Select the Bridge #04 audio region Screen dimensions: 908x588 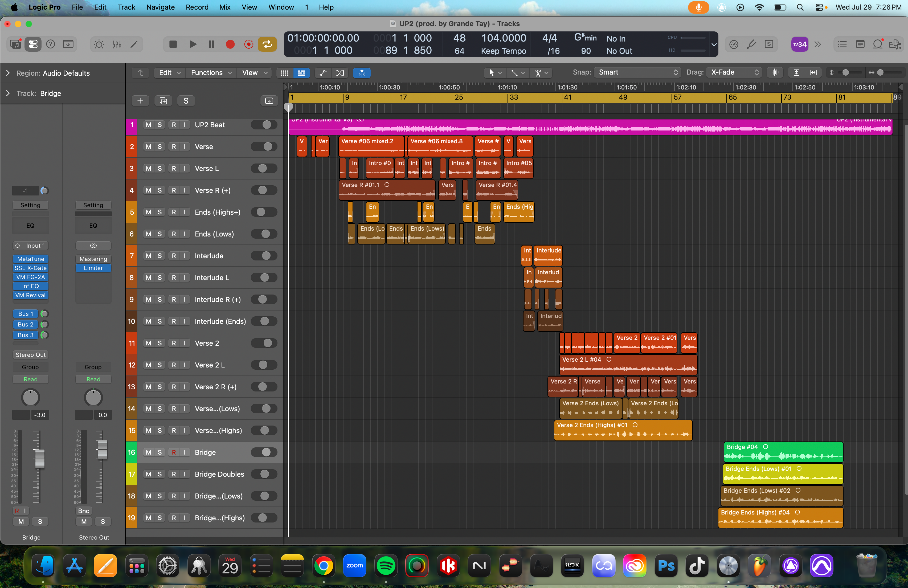783,452
